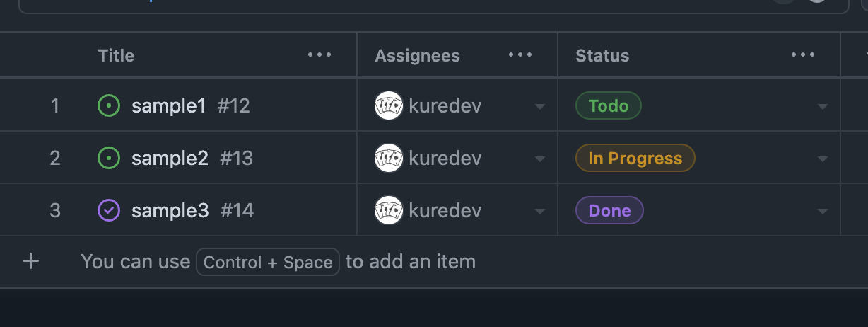Click the closed issue icon for sample3
The height and width of the screenshot is (327, 868).
(108, 211)
